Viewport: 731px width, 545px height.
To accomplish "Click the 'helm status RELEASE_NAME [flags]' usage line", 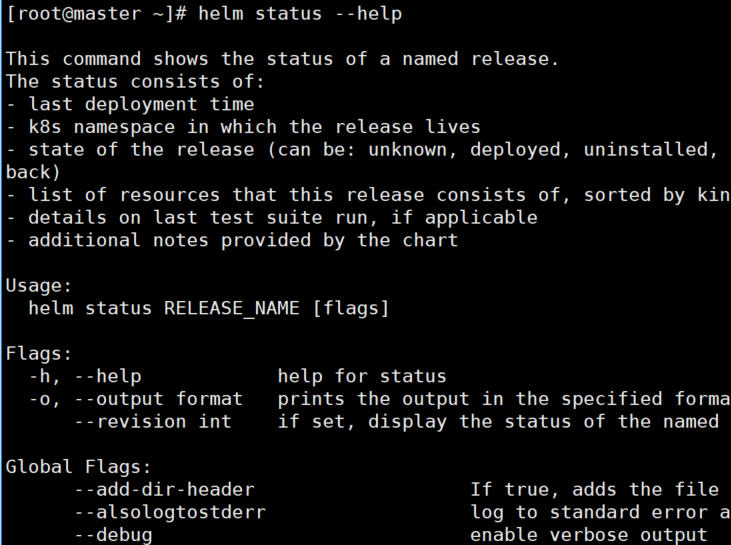I will click(x=208, y=308).
